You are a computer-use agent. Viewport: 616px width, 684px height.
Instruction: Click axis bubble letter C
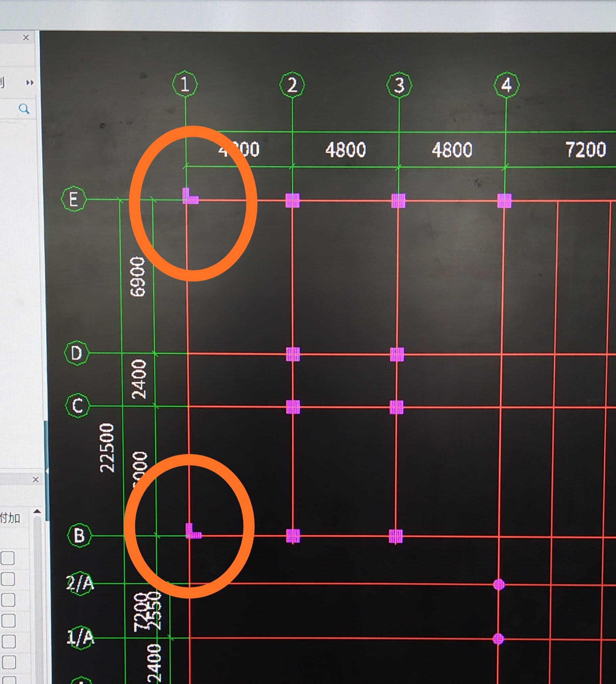click(77, 405)
